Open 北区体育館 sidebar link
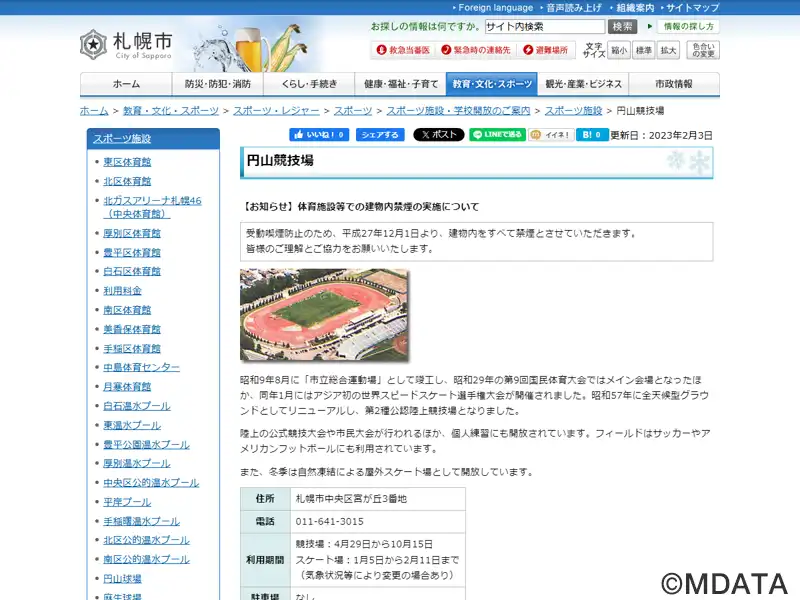The width and height of the screenshot is (800, 600). (x=127, y=182)
